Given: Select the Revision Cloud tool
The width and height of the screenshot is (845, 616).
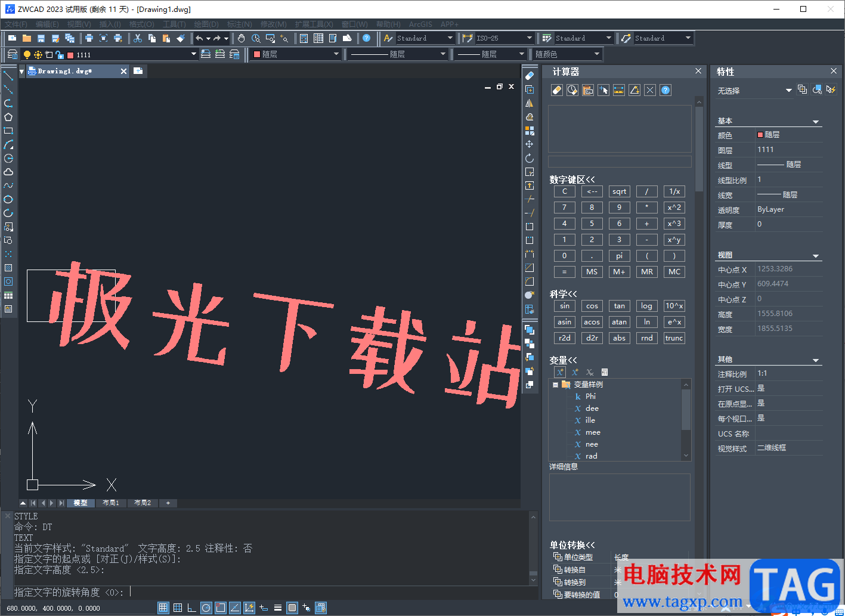Looking at the screenshot, I should [x=8, y=172].
